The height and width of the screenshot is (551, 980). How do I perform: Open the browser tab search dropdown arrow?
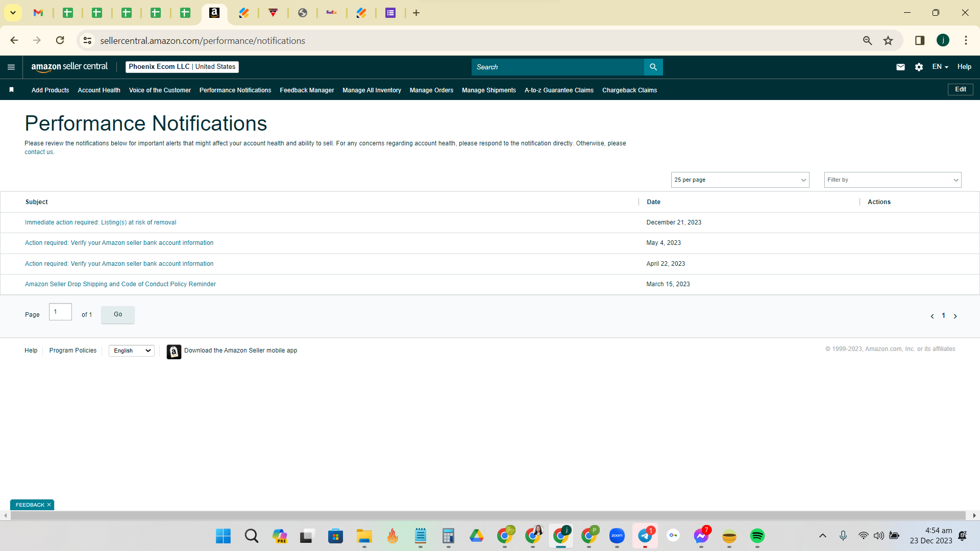[x=13, y=13]
